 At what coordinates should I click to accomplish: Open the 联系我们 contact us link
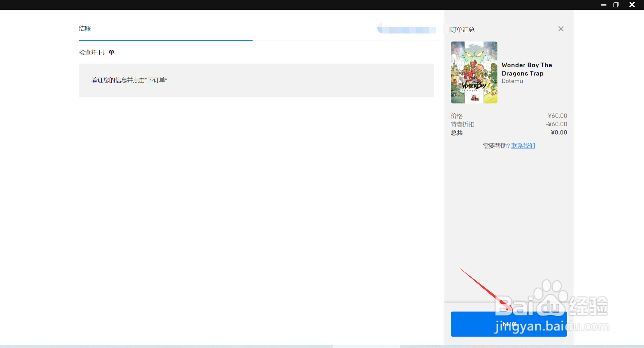(x=523, y=146)
